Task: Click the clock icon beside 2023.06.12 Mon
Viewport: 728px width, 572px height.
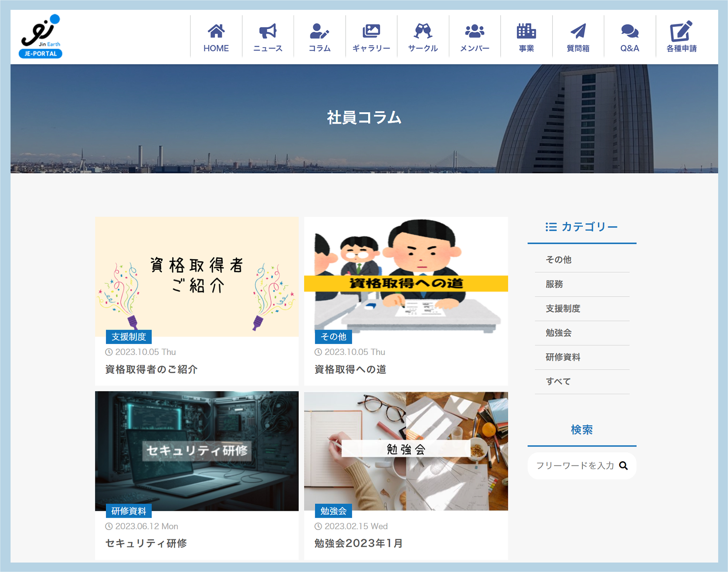Action: click(x=109, y=526)
